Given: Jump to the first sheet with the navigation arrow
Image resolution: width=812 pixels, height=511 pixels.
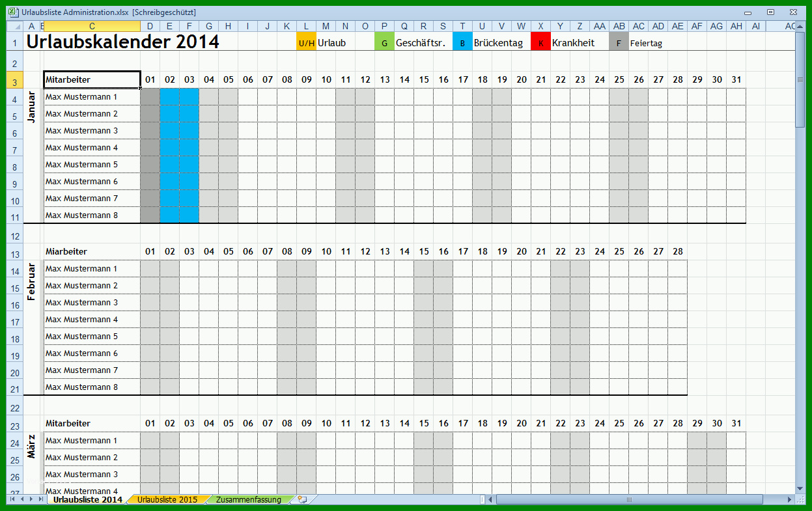Looking at the screenshot, I should (12, 499).
